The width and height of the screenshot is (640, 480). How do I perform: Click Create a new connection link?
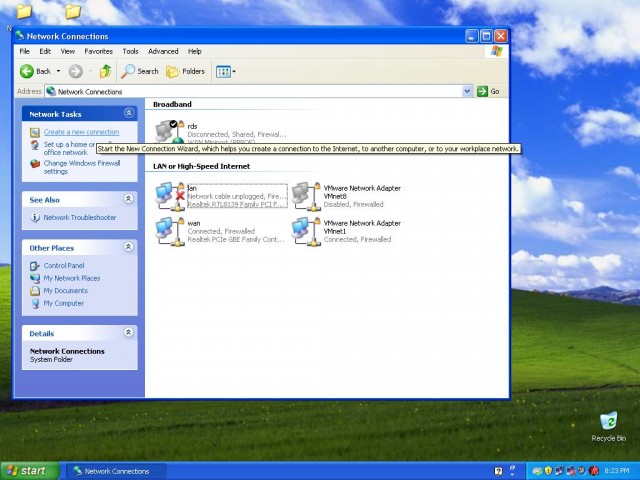(81, 132)
